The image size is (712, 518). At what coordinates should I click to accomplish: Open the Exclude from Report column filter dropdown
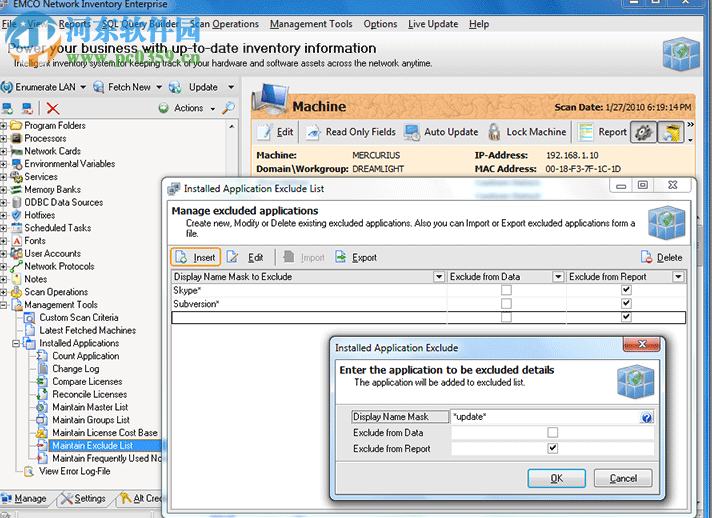point(678,276)
